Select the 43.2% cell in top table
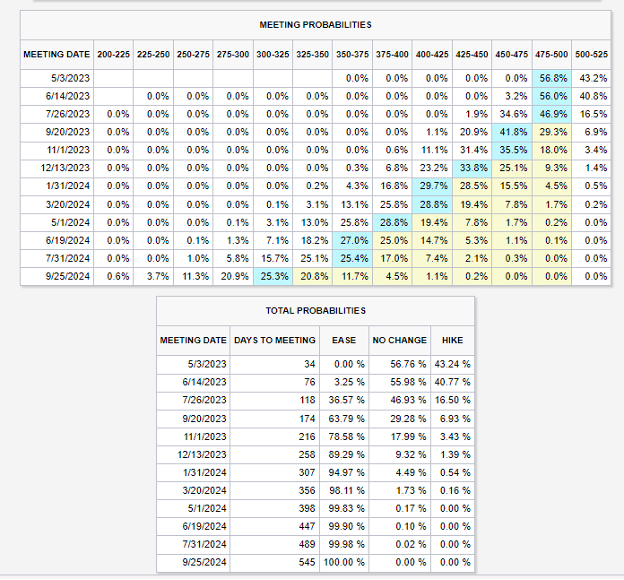 (x=591, y=78)
